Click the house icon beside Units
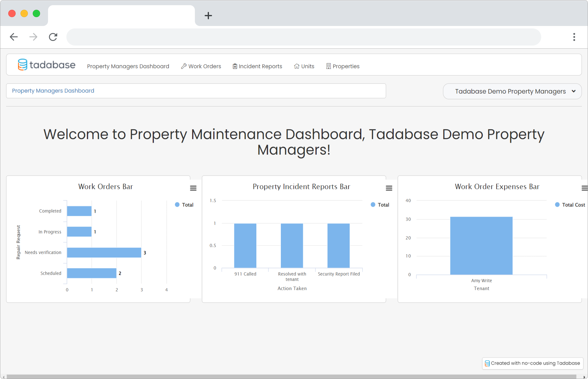 point(296,66)
